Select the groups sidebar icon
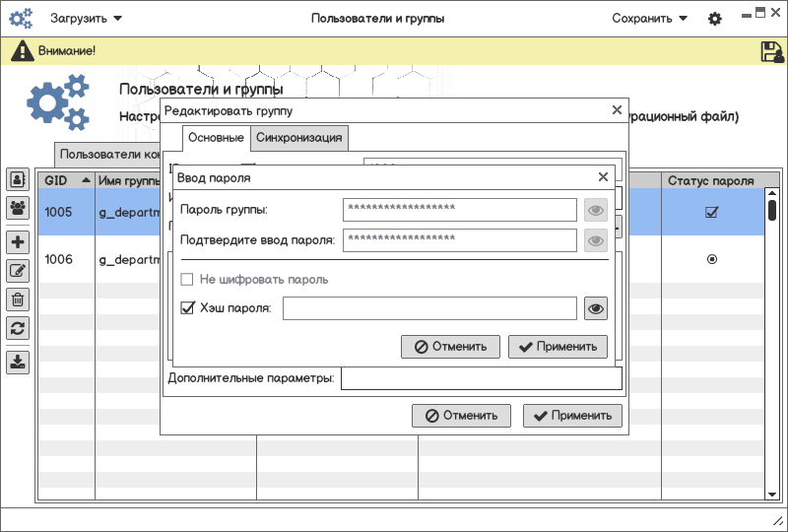Viewport: 788px width, 532px height. click(x=18, y=208)
